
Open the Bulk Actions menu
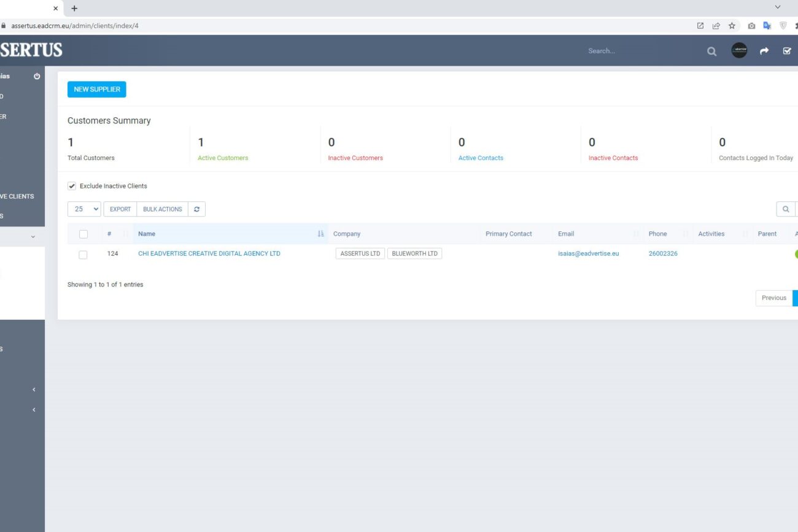[162, 209]
